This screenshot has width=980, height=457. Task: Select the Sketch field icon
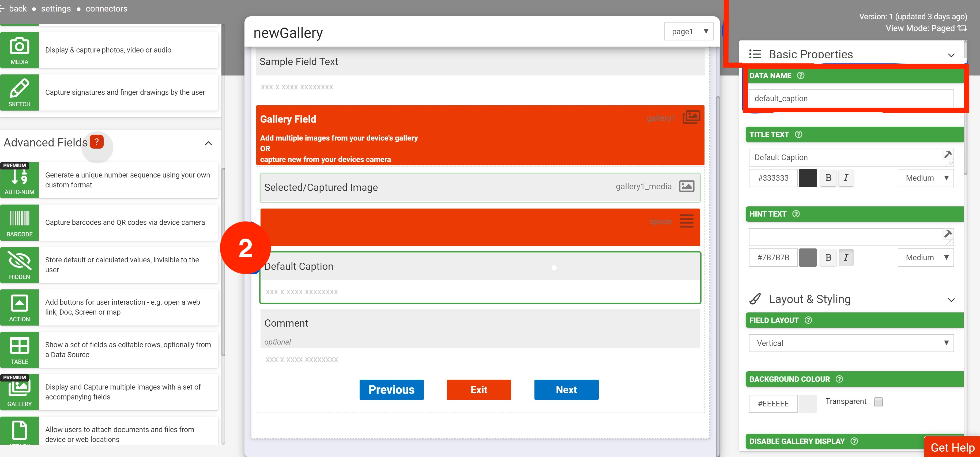(19, 92)
